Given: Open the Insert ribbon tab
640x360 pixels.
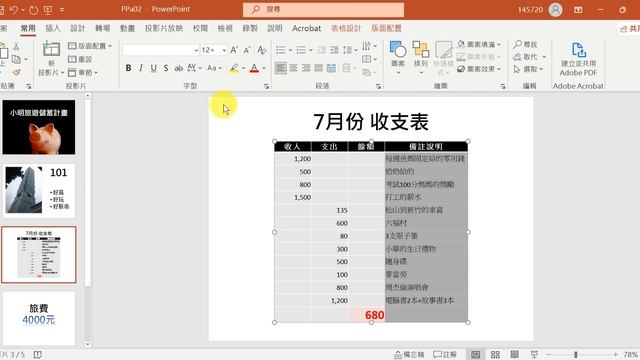Looking at the screenshot, I should [53, 28].
